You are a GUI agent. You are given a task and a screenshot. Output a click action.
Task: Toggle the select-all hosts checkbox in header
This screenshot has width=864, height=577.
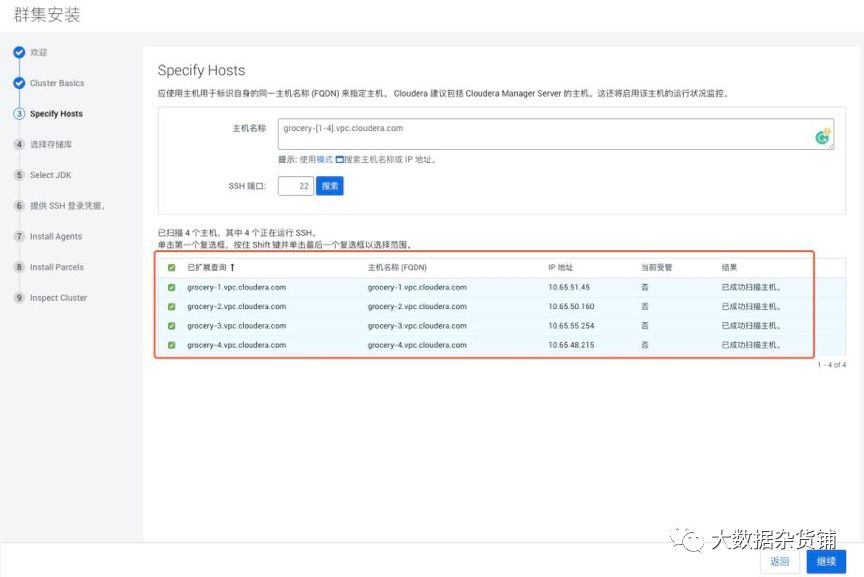pos(171,268)
